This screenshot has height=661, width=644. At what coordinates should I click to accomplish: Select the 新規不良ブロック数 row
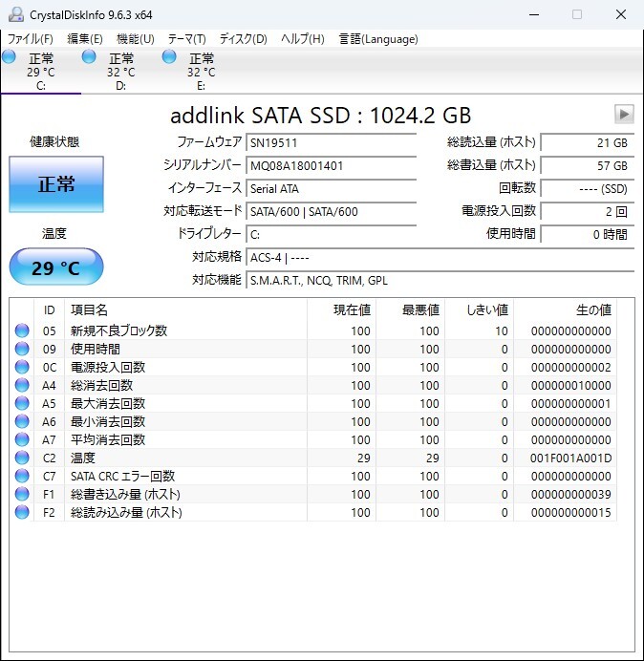pos(313,330)
